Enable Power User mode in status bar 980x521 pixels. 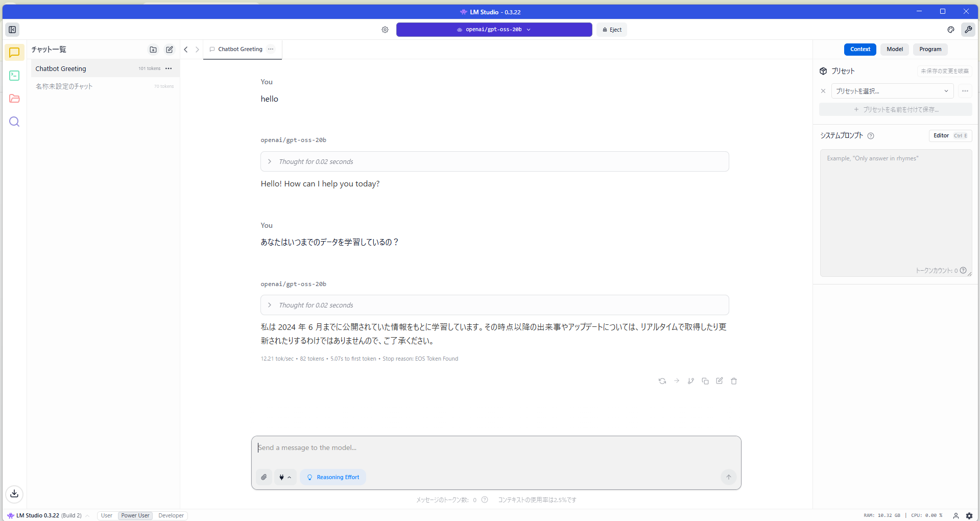tap(134, 515)
